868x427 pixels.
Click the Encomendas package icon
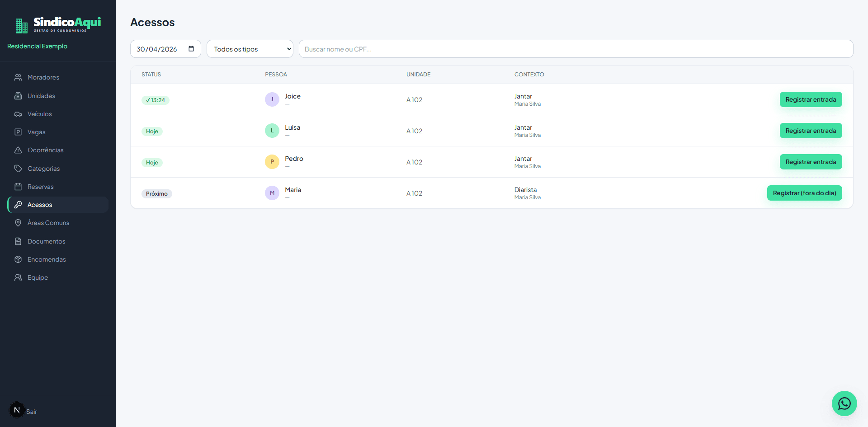18,259
